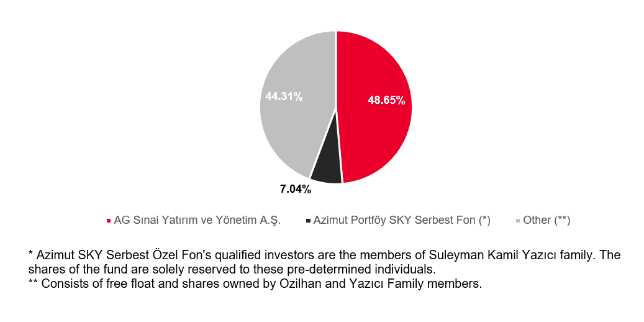Click the red legend swatch for AG Sınai
Viewport: 644px width, 322px height.
(x=109, y=221)
